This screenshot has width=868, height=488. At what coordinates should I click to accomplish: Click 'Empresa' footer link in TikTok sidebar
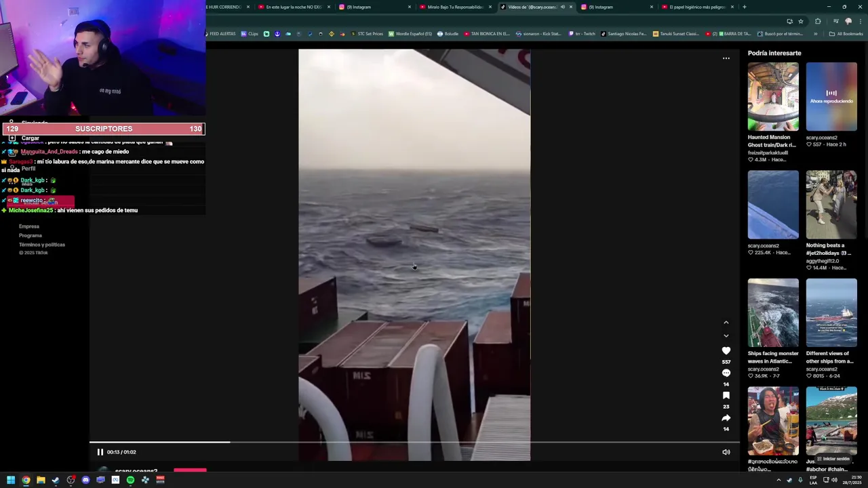coord(29,226)
